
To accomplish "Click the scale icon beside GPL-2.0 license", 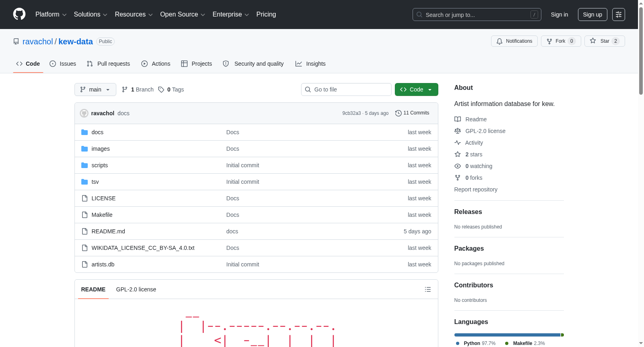I will [x=458, y=131].
